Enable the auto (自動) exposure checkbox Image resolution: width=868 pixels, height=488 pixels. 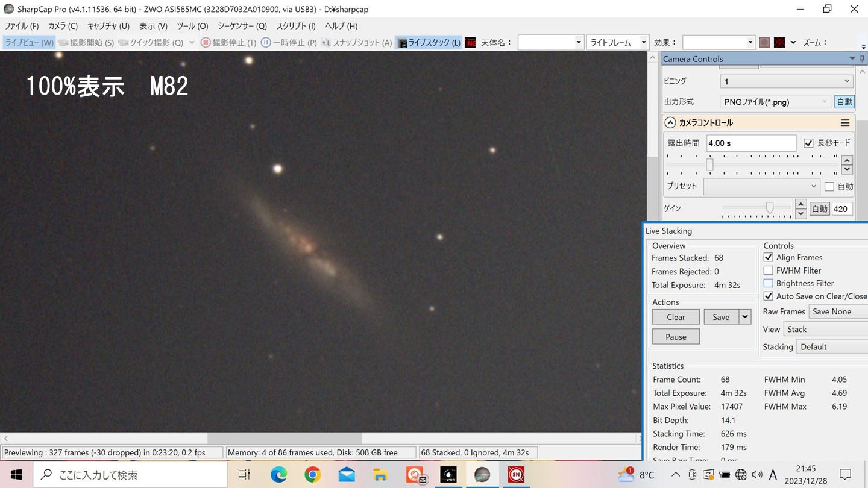pos(829,186)
